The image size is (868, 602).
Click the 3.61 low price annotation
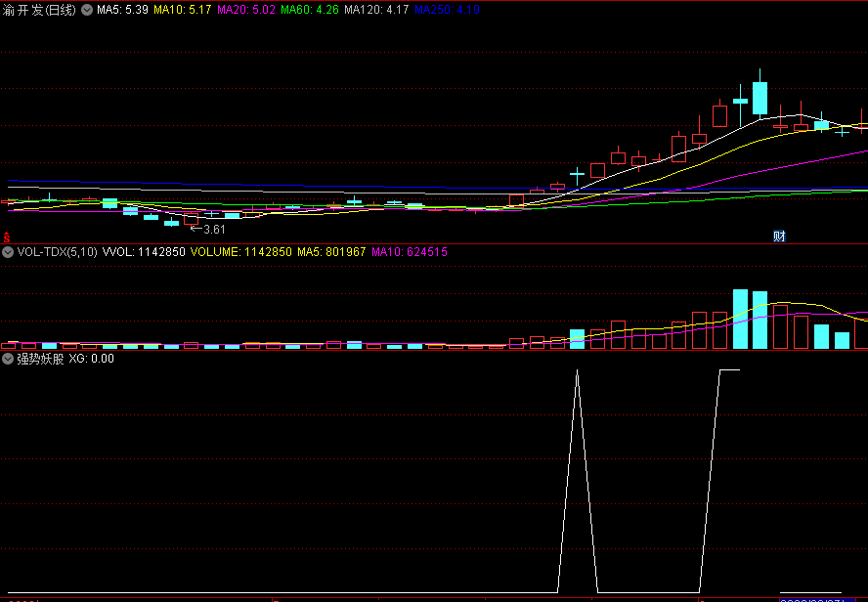click(x=214, y=229)
